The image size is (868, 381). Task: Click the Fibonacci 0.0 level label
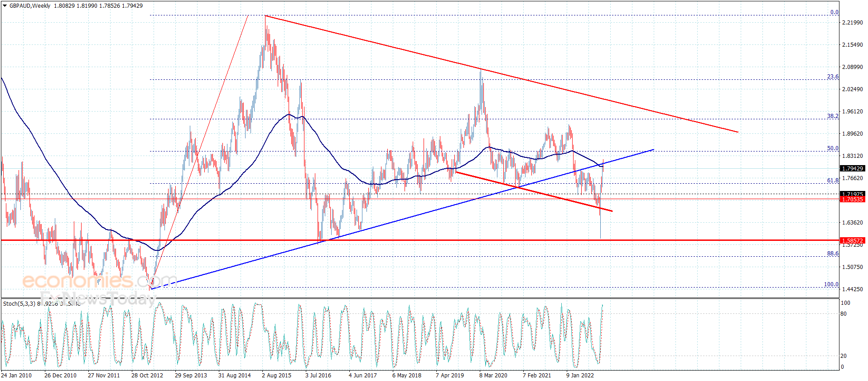coord(834,12)
